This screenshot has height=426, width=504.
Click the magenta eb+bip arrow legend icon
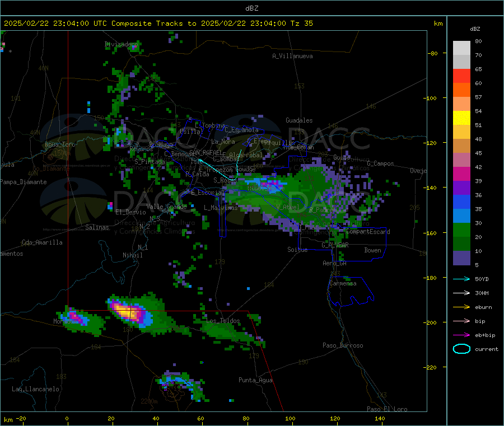point(461,335)
